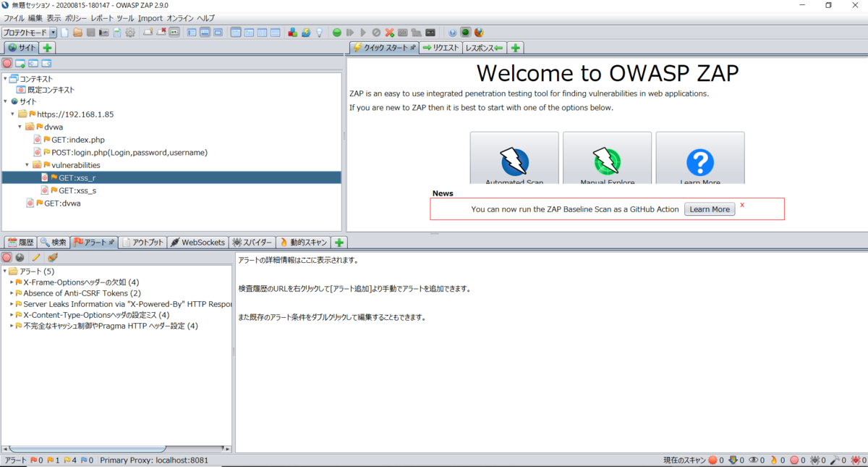Click the green plus beside Sites tab
The image size is (868, 467).
47,48
